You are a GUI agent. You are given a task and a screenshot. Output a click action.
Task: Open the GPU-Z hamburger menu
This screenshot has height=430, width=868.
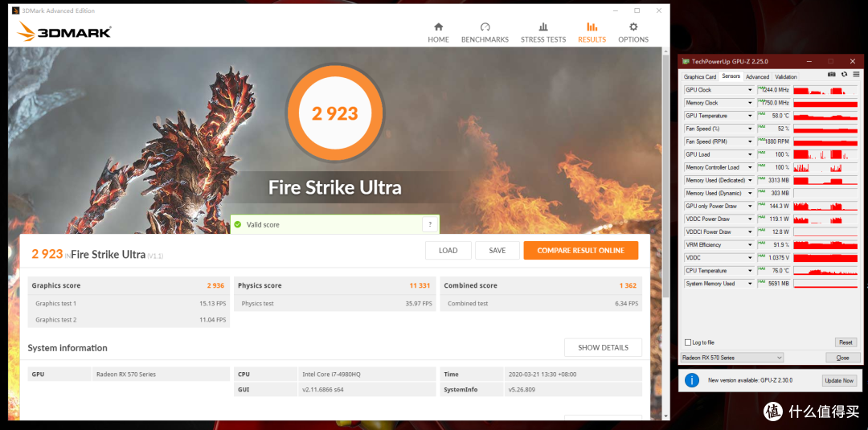coord(856,74)
